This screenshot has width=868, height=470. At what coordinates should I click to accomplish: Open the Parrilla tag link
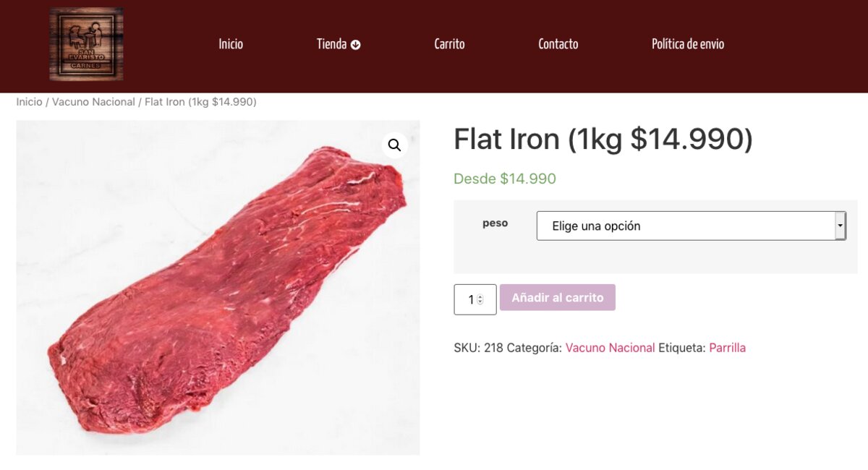pos(727,348)
